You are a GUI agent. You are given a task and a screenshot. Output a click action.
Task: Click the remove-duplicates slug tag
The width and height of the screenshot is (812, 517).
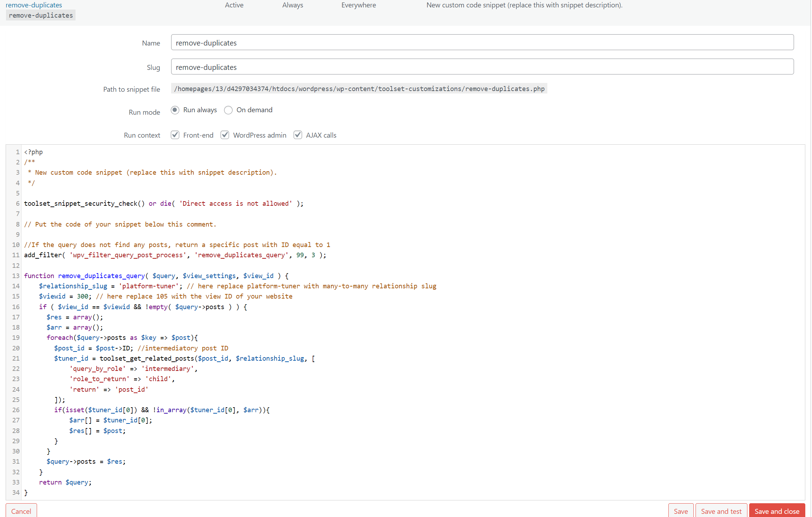(41, 16)
